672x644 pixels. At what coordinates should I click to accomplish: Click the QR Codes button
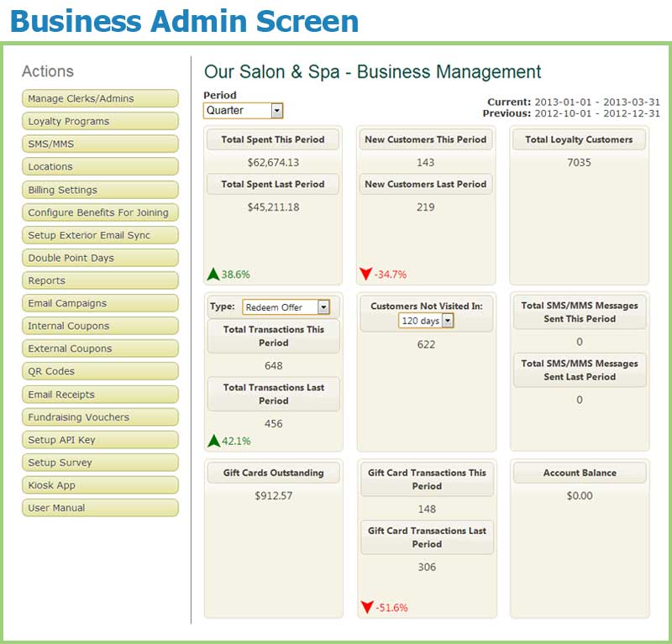(x=100, y=371)
